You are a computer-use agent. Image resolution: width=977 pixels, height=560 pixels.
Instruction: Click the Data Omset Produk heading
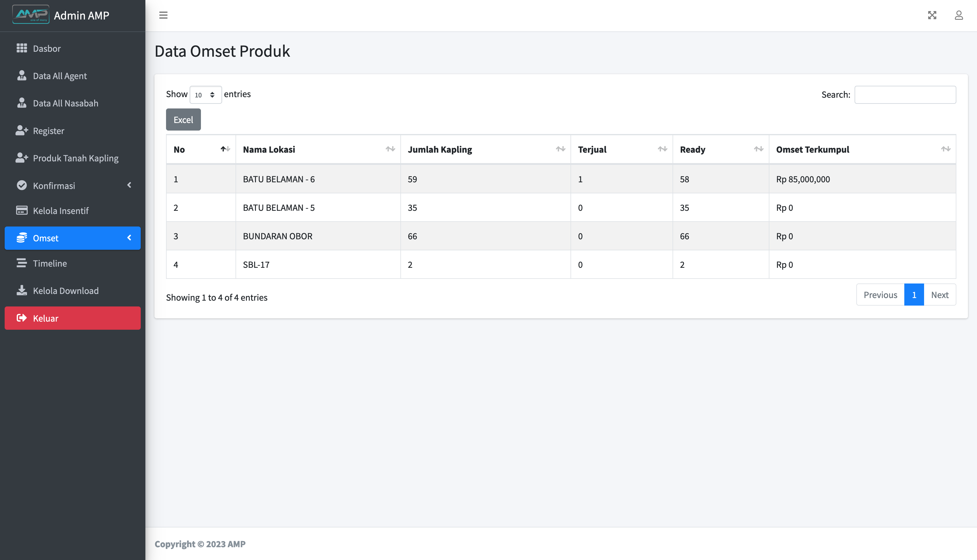222,51
